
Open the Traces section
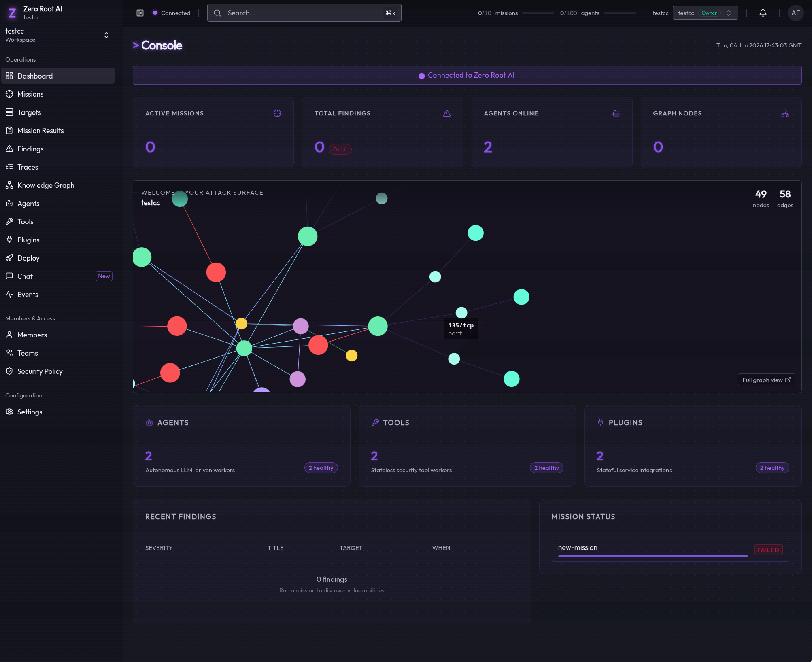coord(58,167)
